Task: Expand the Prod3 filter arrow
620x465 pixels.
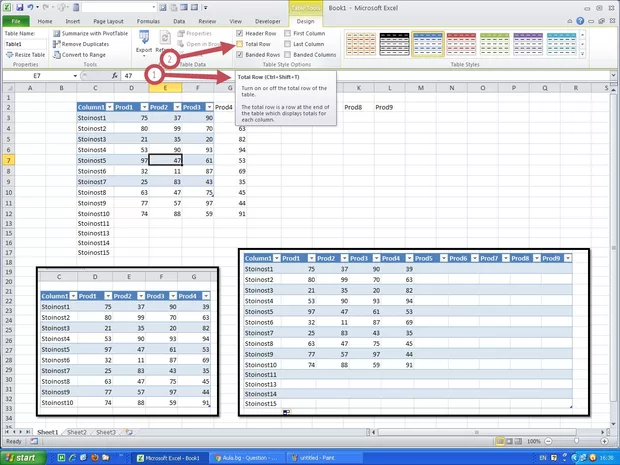Action: (x=208, y=108)
